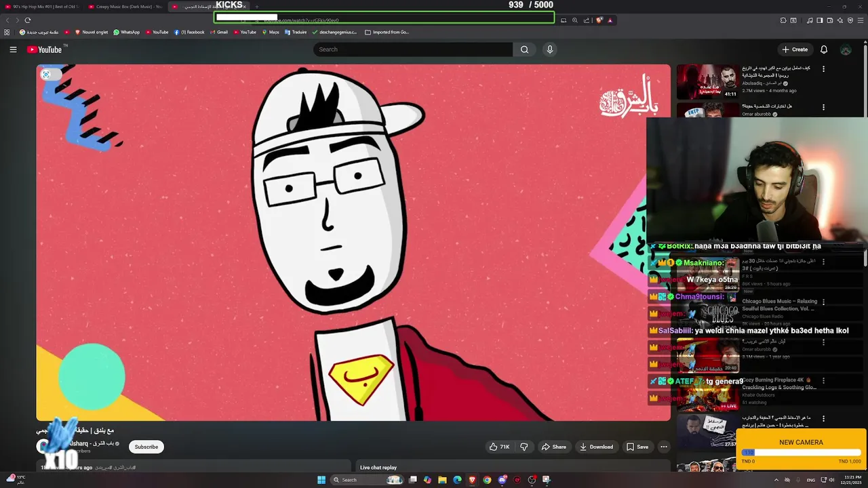The image size is (868, 488).
Task: Open the Traduire bookmark
Action: click(296, 32)
